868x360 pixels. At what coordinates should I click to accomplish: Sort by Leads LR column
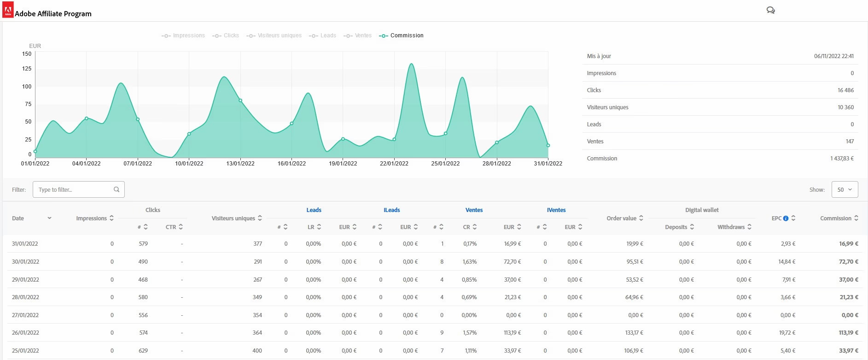coord(319,227)
